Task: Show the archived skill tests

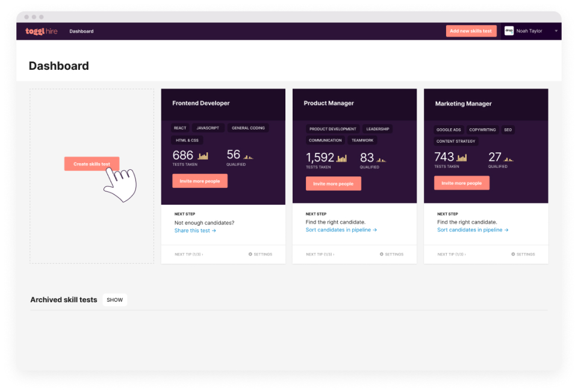Action: (114, 299)
